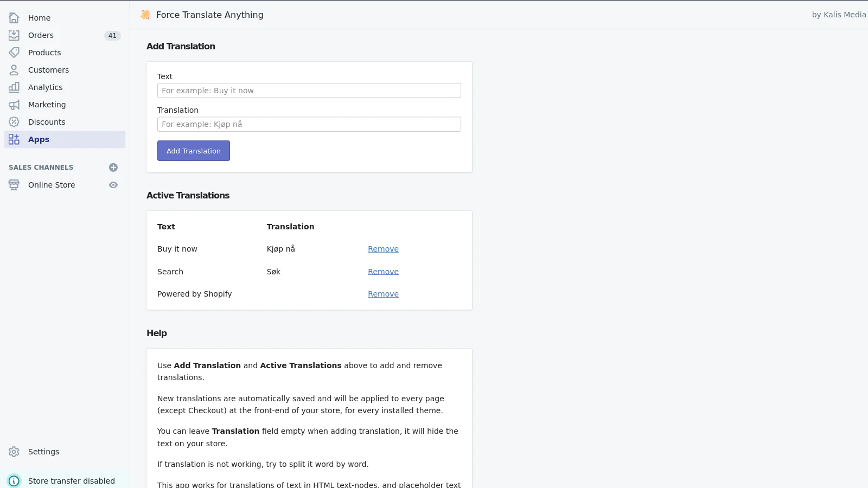868x488 pixels.
Task: Click the Products tag icon
Action: pyautogui.click(x=14, y=53)
